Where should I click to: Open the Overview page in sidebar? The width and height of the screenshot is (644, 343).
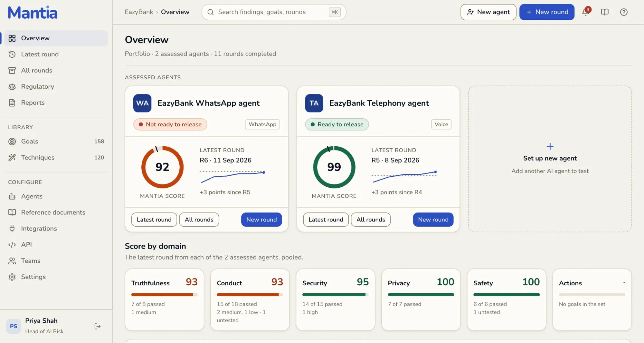(56, 38)
